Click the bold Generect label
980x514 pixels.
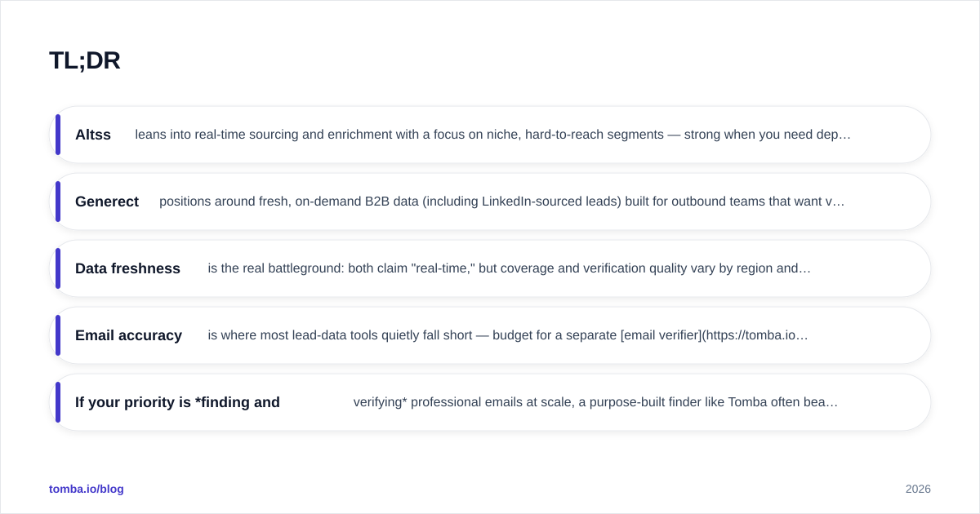(x=107, y=202)
